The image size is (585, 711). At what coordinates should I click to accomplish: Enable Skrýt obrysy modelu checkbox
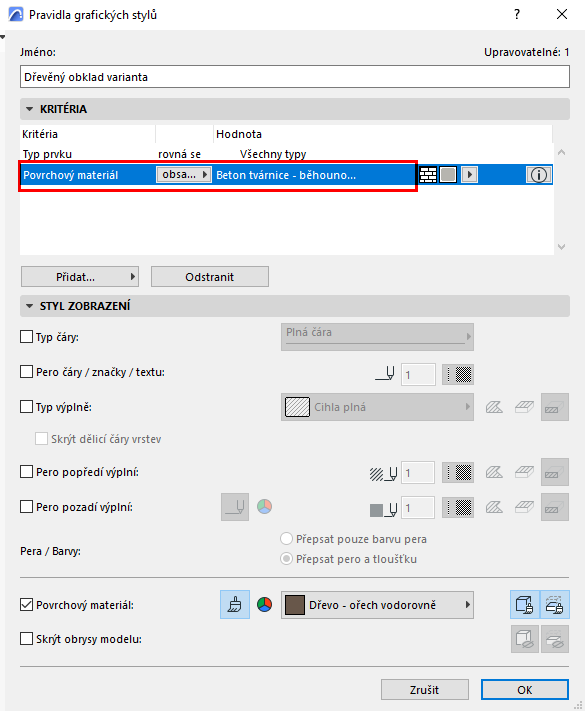26,639
